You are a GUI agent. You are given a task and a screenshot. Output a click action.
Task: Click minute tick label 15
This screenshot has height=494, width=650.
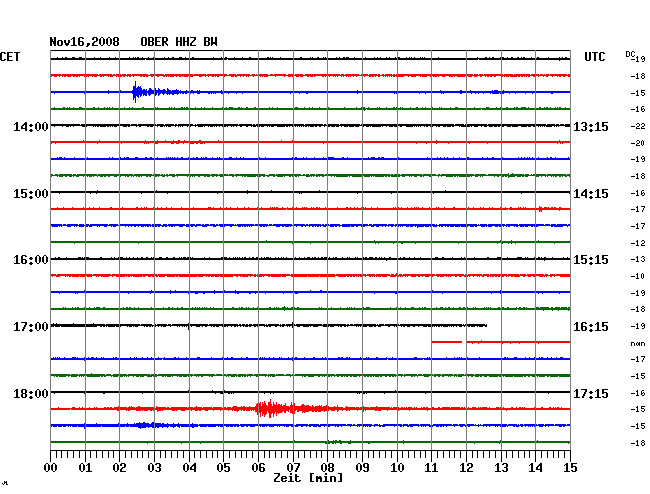(x=570, y=468)
